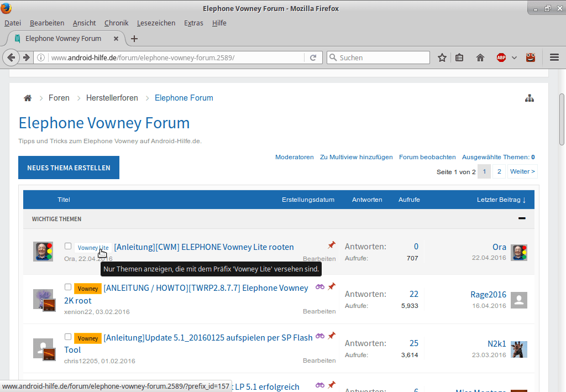
Task: Sort by Antworten column header
Action: click(367, 200)
